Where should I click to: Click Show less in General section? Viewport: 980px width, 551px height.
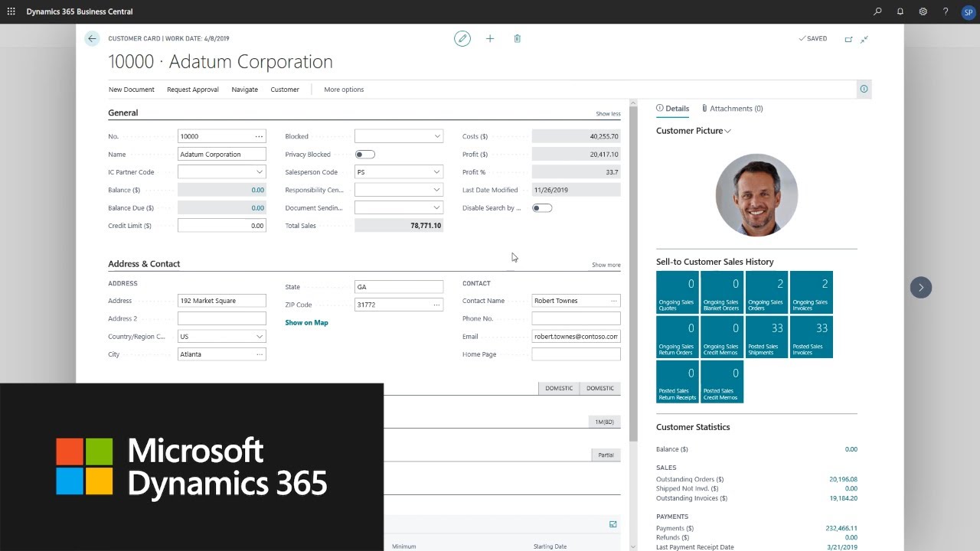608,114
